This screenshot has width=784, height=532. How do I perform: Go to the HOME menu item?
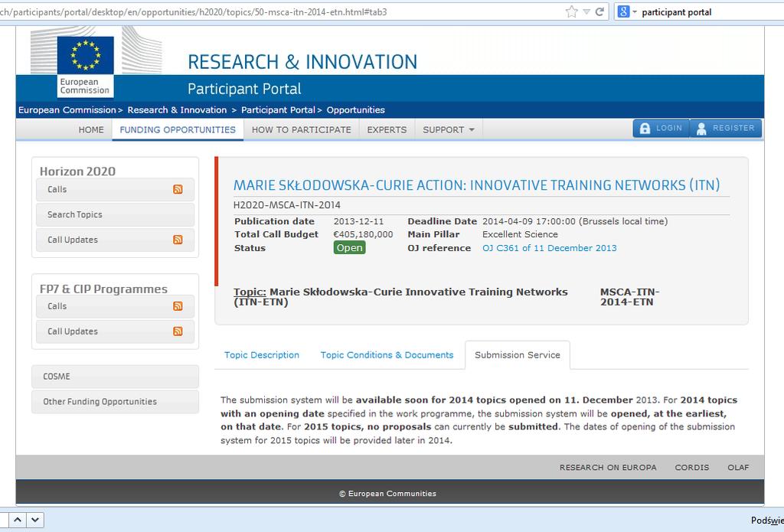pos(91,130)
